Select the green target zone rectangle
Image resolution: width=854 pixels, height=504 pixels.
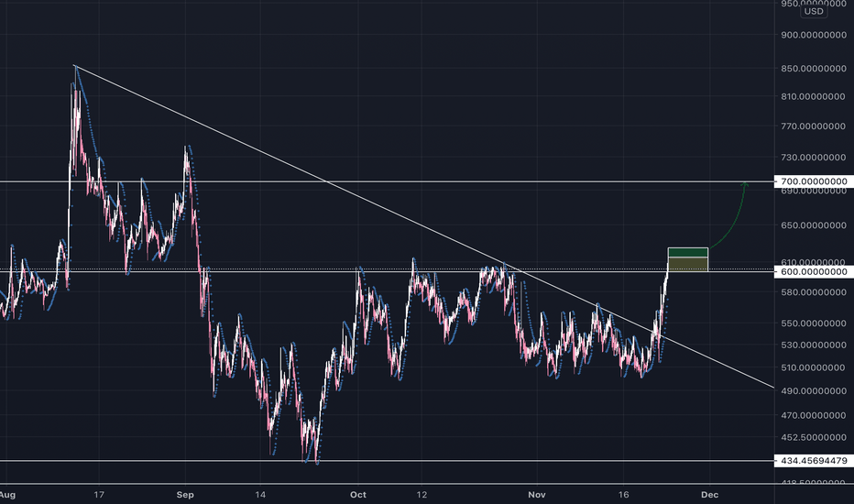pyautogui.click(x=688, y=252)
